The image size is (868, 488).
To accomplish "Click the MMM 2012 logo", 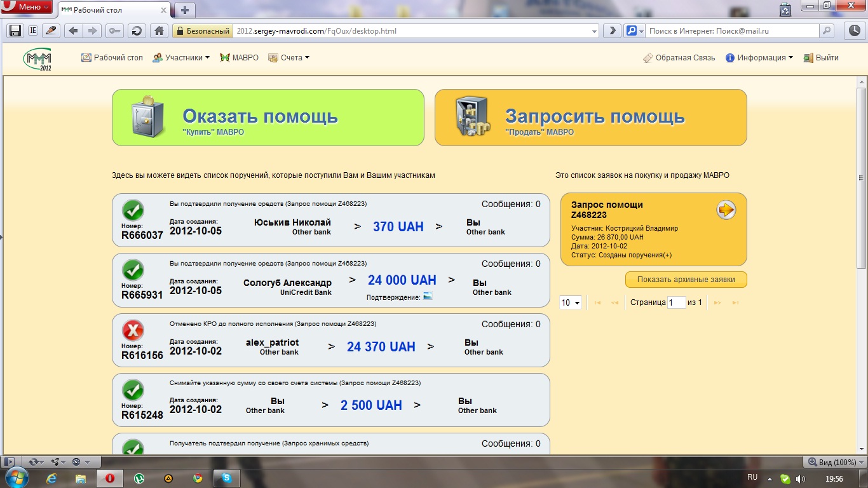I will 39,59.
